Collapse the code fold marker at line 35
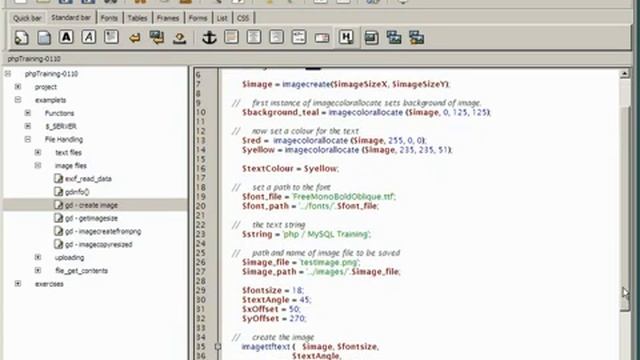 point(218,347)
